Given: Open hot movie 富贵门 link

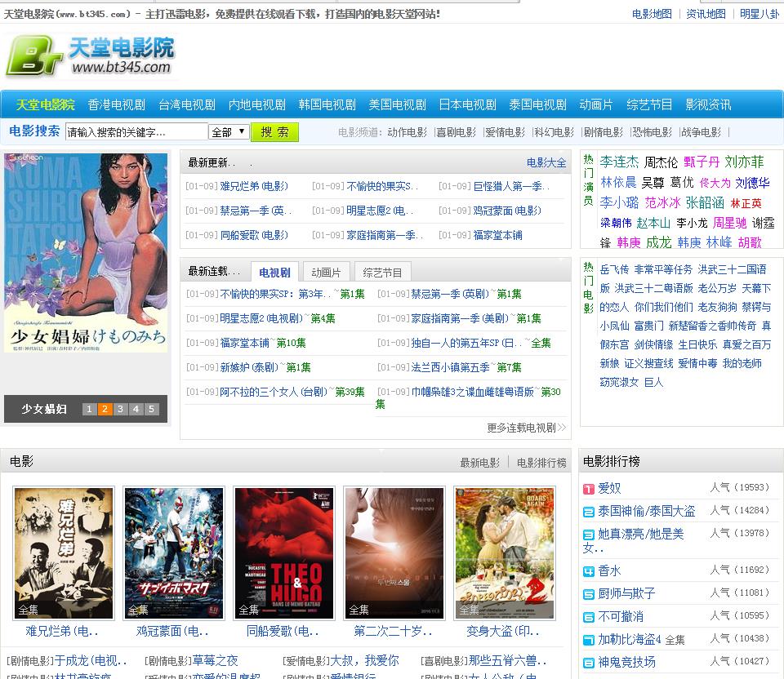Looking at the screenshot, I should click(649, 326).
